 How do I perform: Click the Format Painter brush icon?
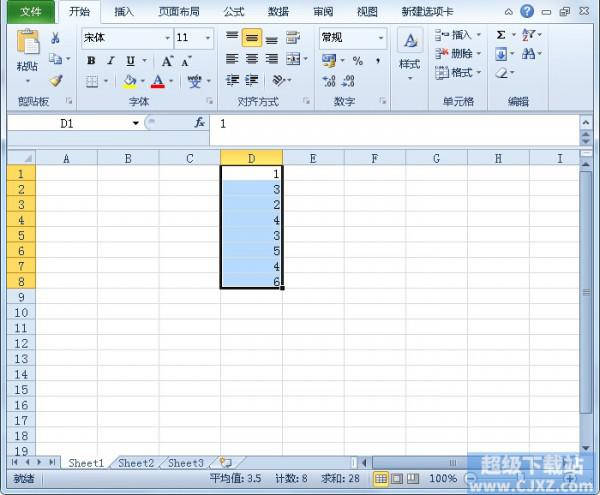coord(56,81)
